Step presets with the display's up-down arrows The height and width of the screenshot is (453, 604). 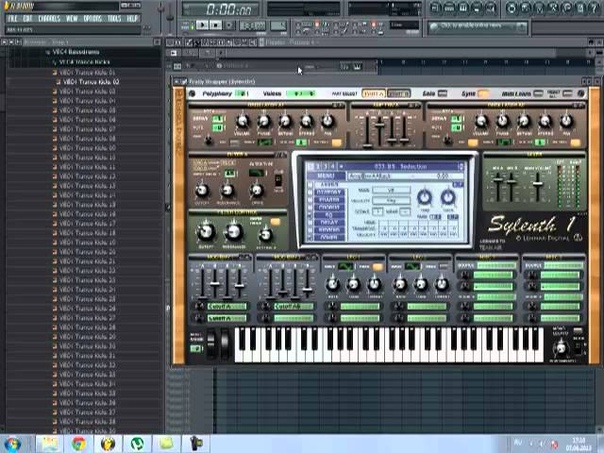[461, 166]
